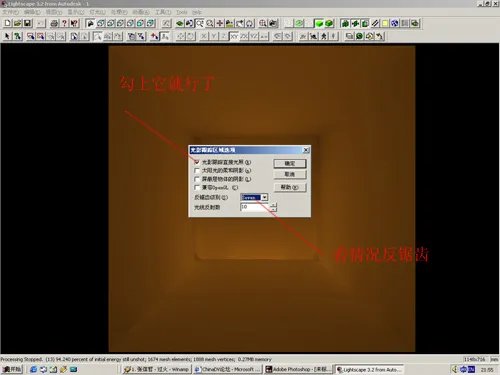Click the blue globe toolbar icon
The height and width of the screenshot is (375, 500).
click(395, 23)
